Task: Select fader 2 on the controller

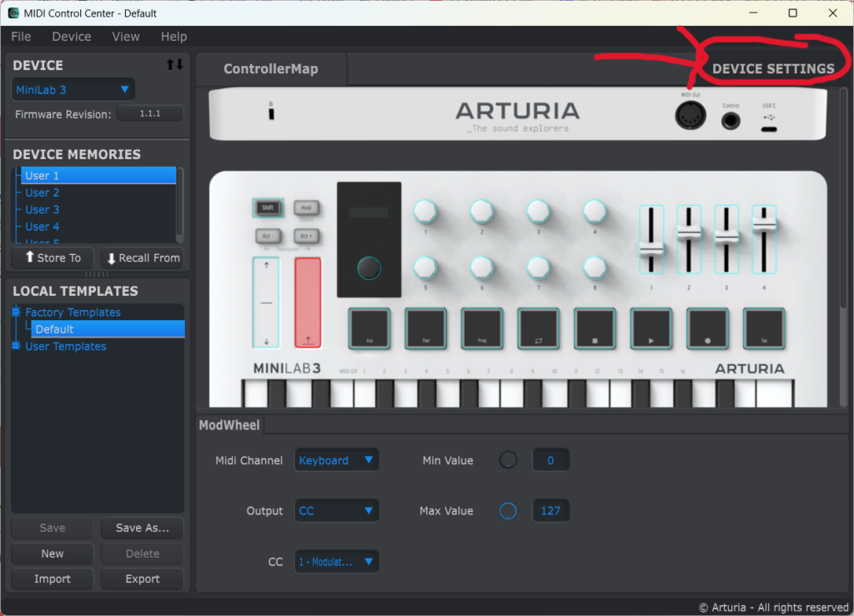Action: [689, 239]
